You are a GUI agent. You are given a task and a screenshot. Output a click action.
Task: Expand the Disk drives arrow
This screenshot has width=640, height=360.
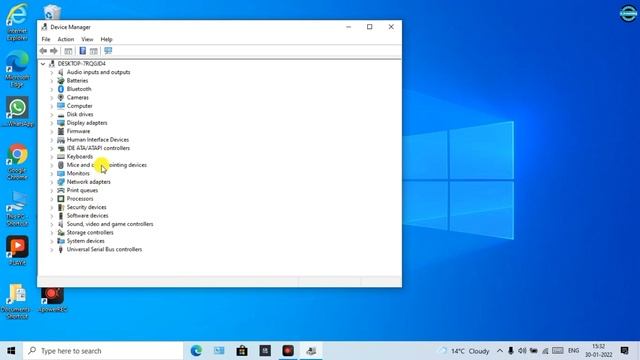[52, 114]
